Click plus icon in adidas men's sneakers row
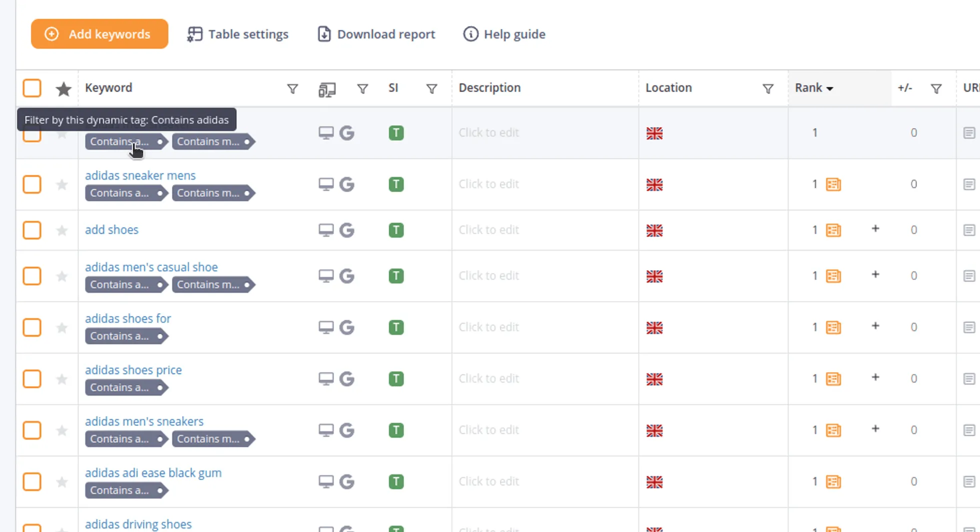Image resolution: width=980 pixels, height=532 pixels. pyautogui.click(x=875, y=429)
